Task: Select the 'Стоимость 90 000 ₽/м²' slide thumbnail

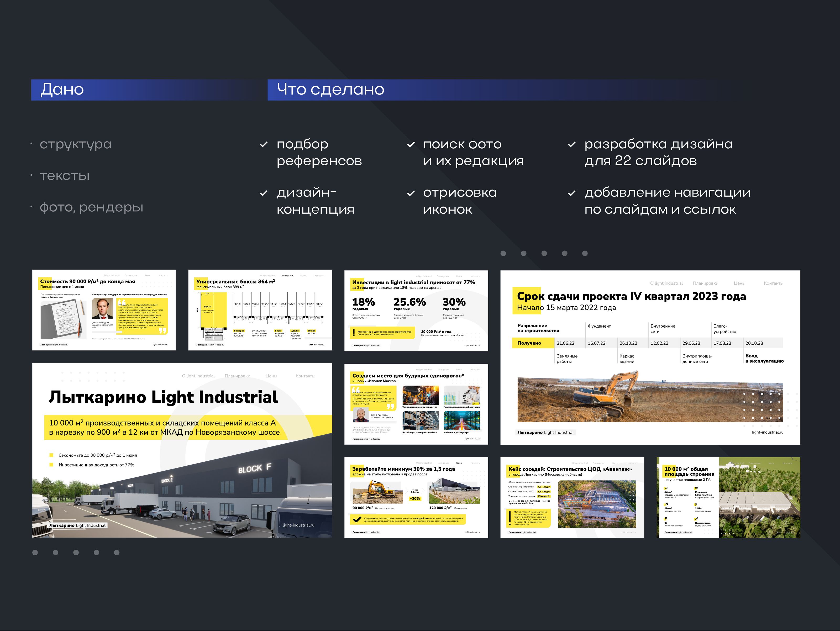Action: click(104, 310)
